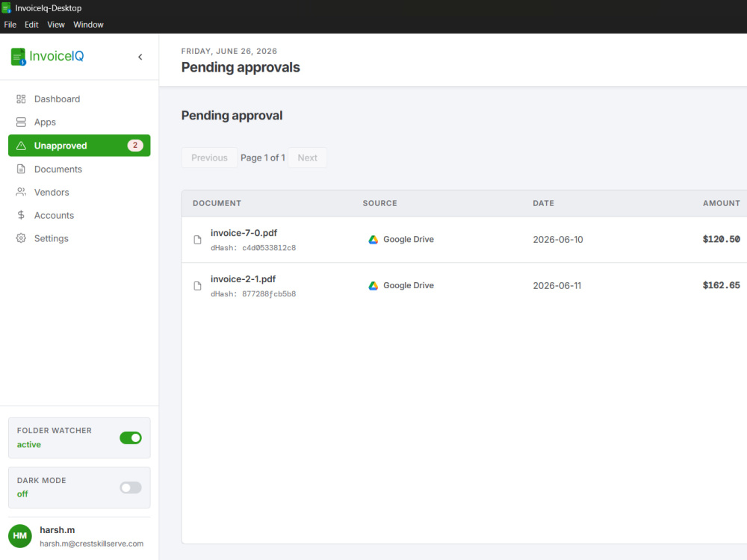Click the AMOUNT column header
The width and height of the screenshot is (747, 560).
(722, 203)
